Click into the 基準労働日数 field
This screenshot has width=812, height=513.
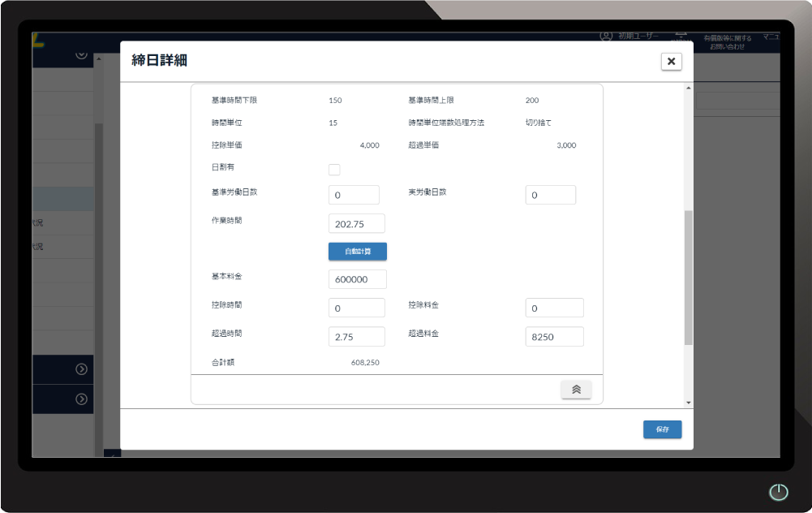point(354,195)
